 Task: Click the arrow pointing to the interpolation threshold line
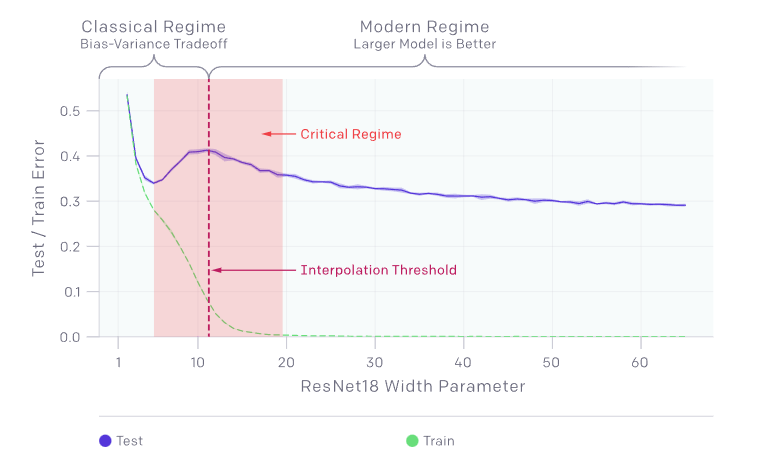[254, 270]
